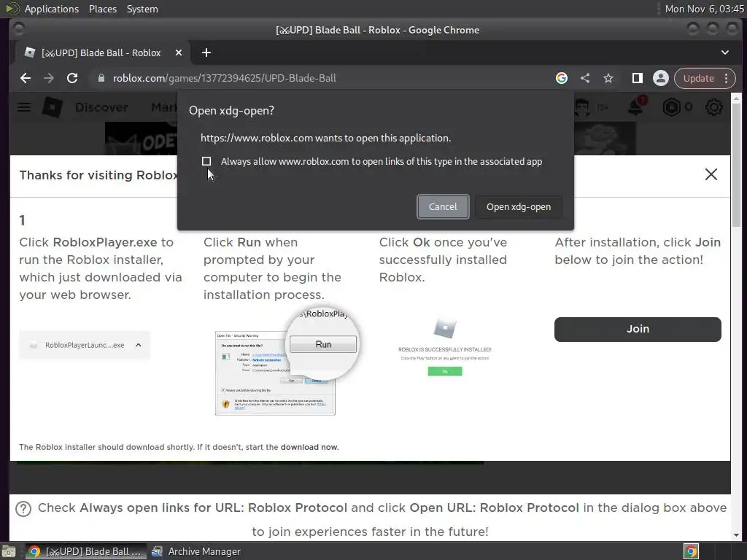Click the Roblox logo icon
This screenshot has width=747, height=560.
coord(52,107)
